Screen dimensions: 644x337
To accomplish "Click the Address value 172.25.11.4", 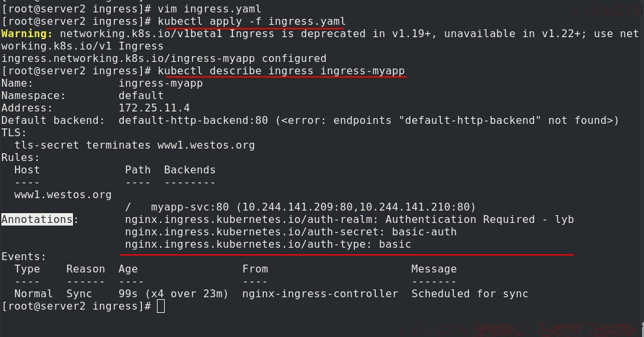I will 154,108.
